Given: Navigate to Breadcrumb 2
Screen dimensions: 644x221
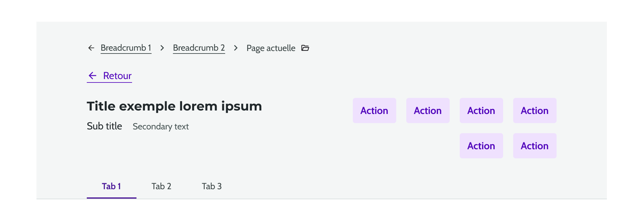Looking at the screenshot, I should point(199,48).
